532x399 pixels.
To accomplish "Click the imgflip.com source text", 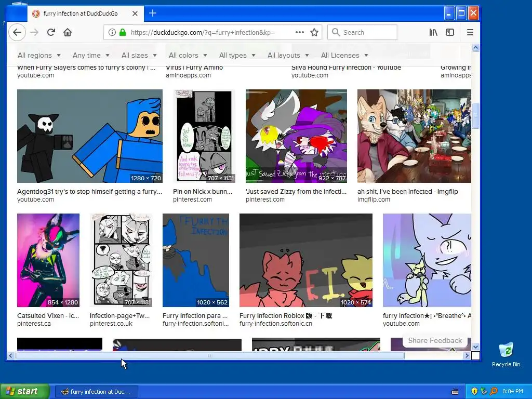I will [x=374, y=199].
